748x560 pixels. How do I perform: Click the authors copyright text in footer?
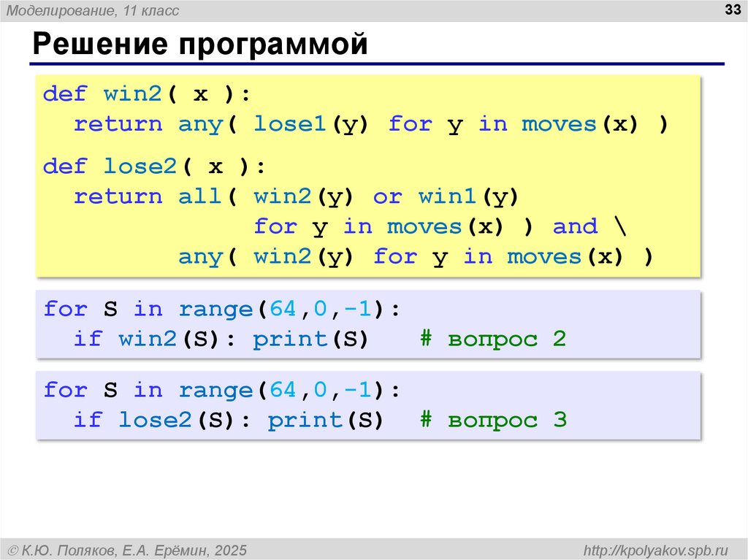(x=126, y=549)
